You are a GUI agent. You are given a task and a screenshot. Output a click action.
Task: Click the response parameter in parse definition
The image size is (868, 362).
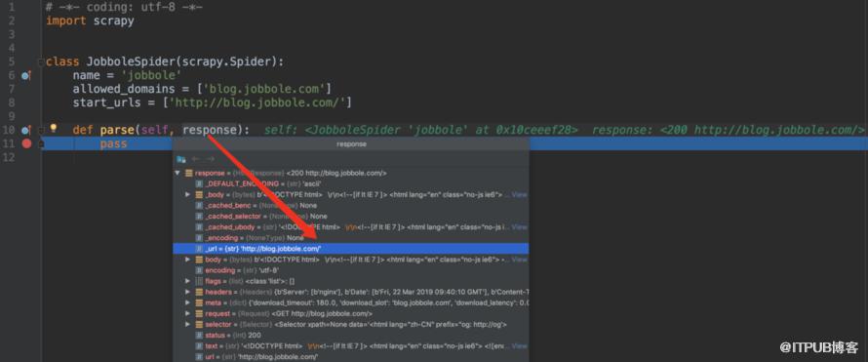pyautogui.click(x=210, y=130)
